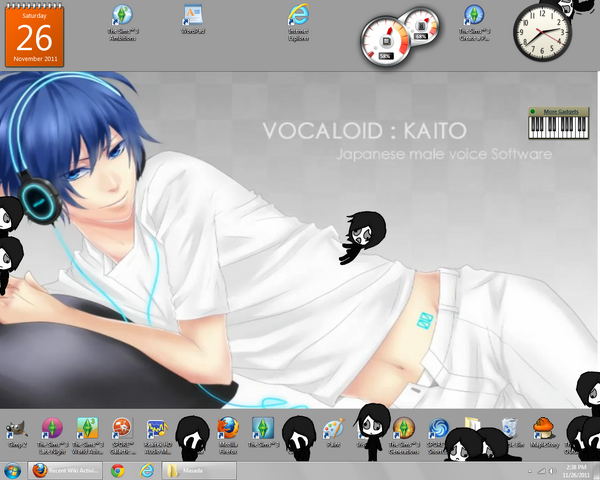Click the shimeji mascot climbing Kaito's white shirt
600x480 pixels.
pyautogui.click(x=363, y=237)
